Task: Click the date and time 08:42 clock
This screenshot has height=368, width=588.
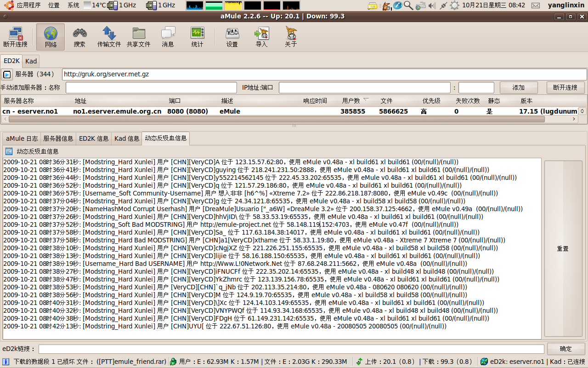Action: (x=493, y=6)
